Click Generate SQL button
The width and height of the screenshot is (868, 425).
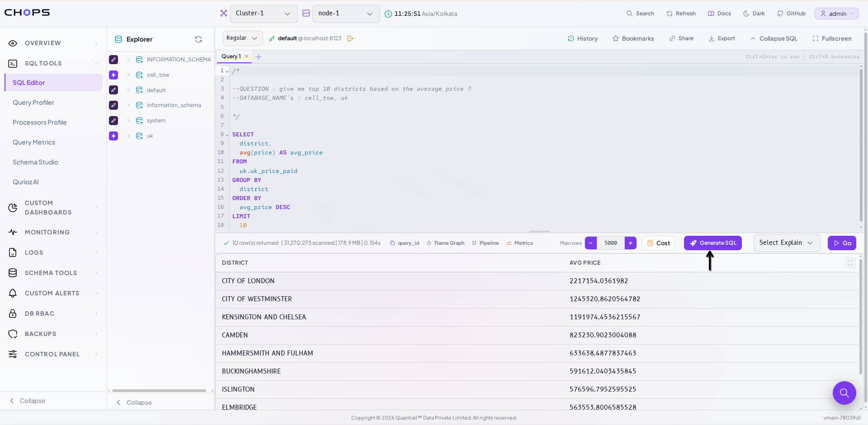pyautogui.click(x=713, y=243)
